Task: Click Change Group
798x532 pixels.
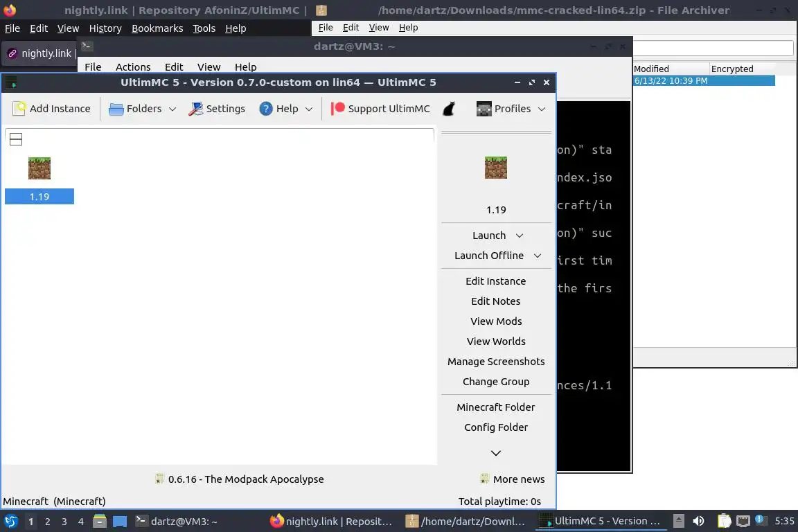Action: coord(496,381)
